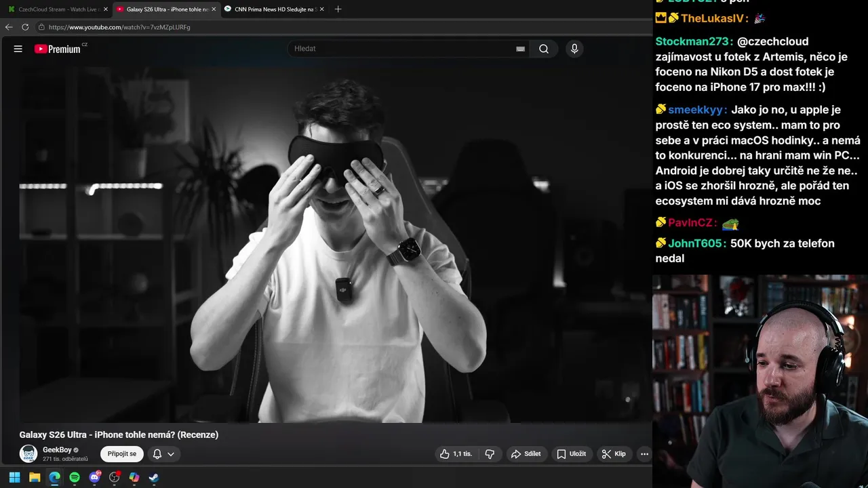Viewport: 868px width, 488px height.
Task: View site info via address bar lock icon
Action: pos(41,27)
